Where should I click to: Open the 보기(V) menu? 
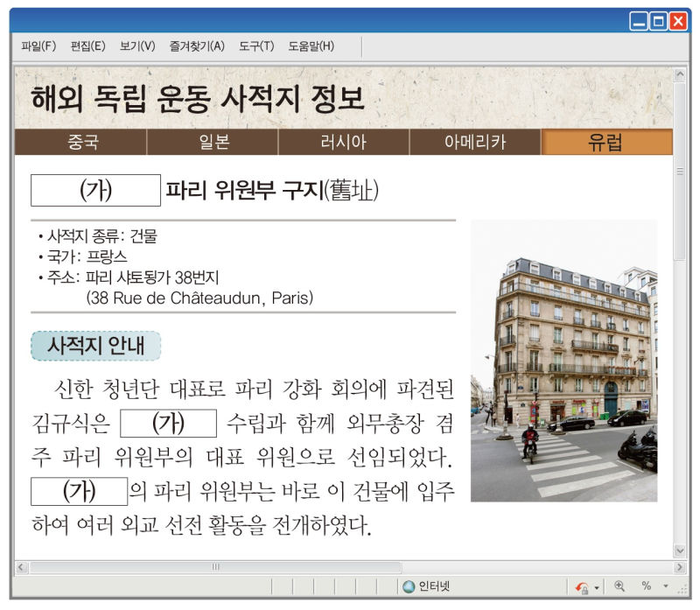tap(137, 46)
